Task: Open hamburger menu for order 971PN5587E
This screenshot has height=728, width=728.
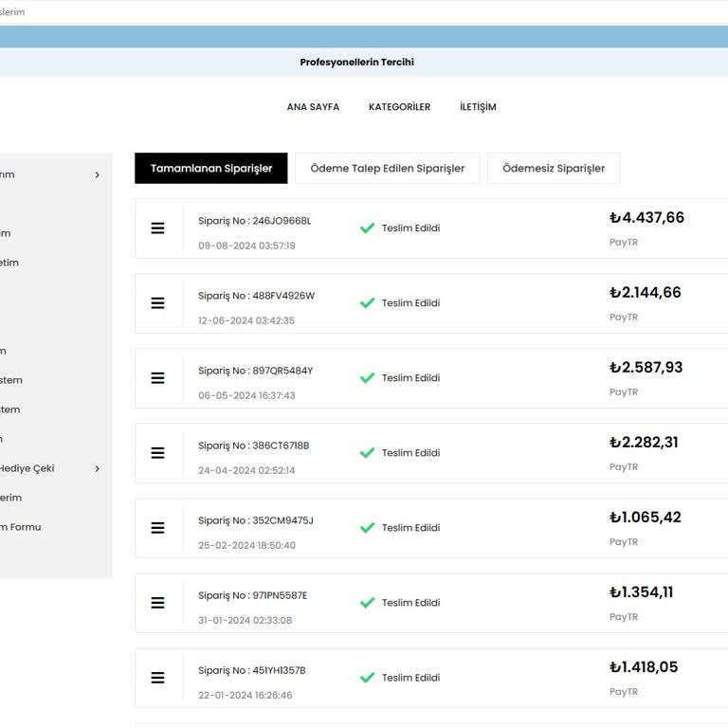Action: (x=158, y=603)
